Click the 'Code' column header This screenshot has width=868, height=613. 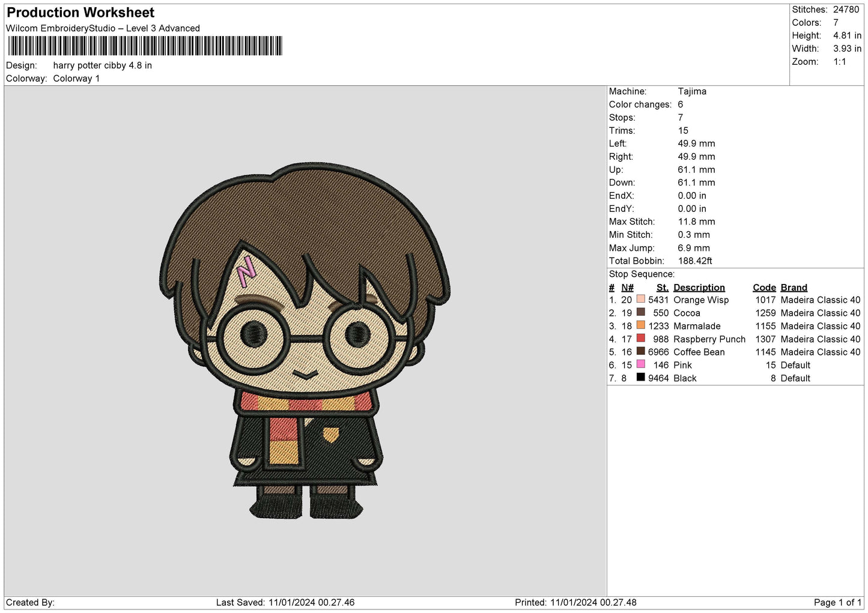pyautogui.click(x=764, y=288)
